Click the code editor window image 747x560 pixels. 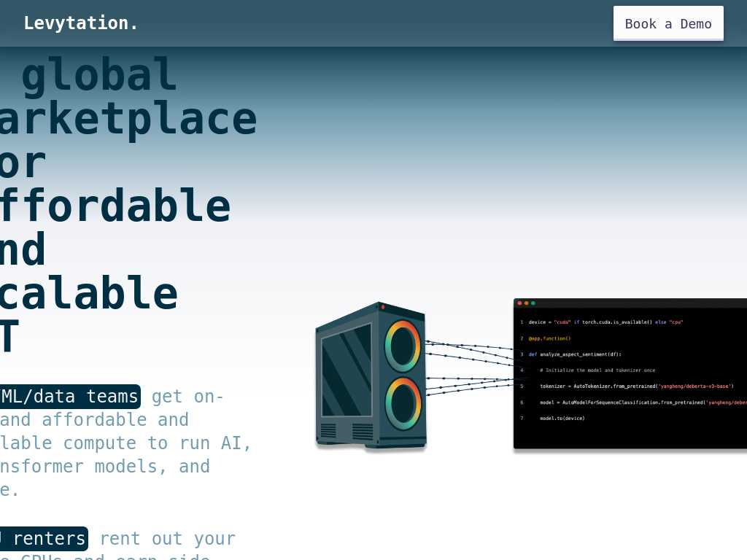(x=630, y=373)
